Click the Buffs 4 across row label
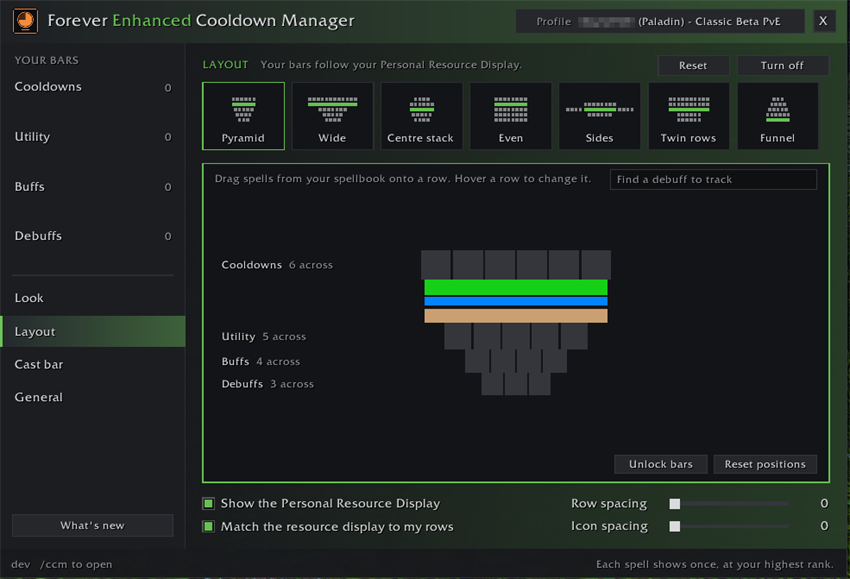850x579 pixels. [261, 362]
